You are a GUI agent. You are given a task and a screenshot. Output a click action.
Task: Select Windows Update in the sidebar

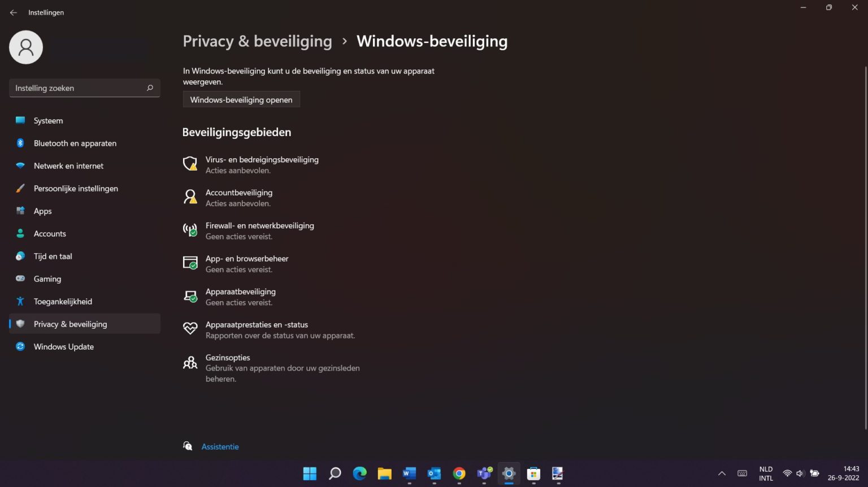tap(63, 346)
